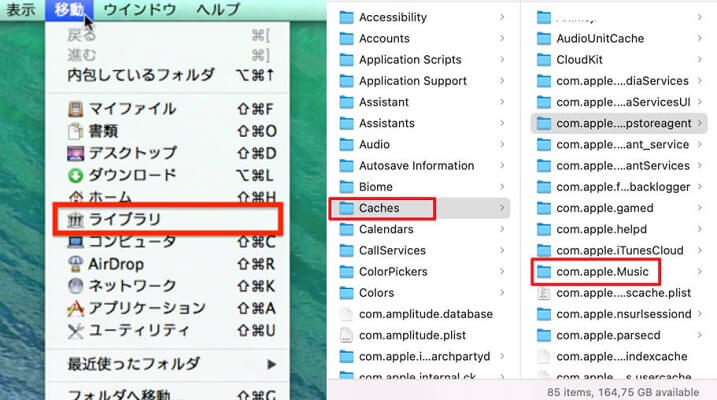Screen dimensions: 717x400
Task: Click the Application Scripts folder icon
Action: [347, 60]
